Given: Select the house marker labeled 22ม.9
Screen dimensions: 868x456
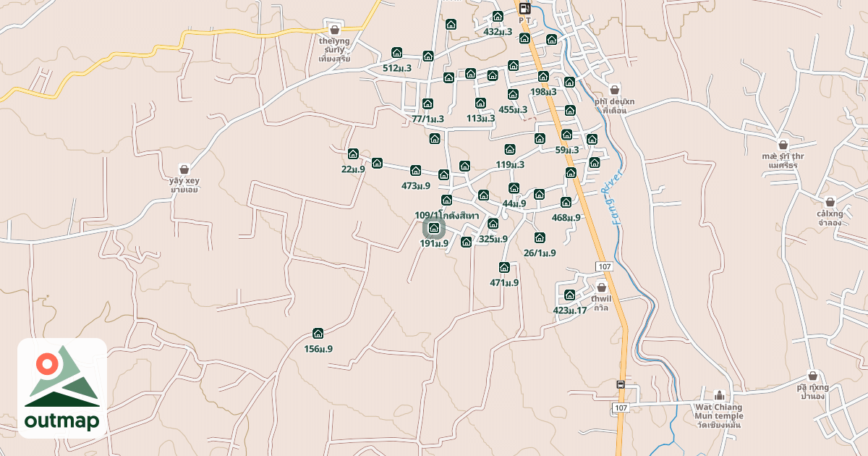Looking at the screenshot, I should click(353, 153).
